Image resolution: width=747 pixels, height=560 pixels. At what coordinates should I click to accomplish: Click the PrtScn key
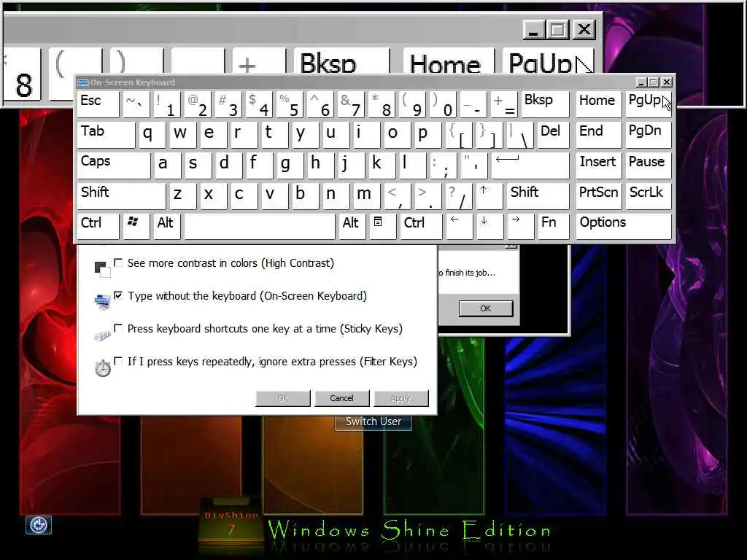pyautogui.click(x=598, y=195)
